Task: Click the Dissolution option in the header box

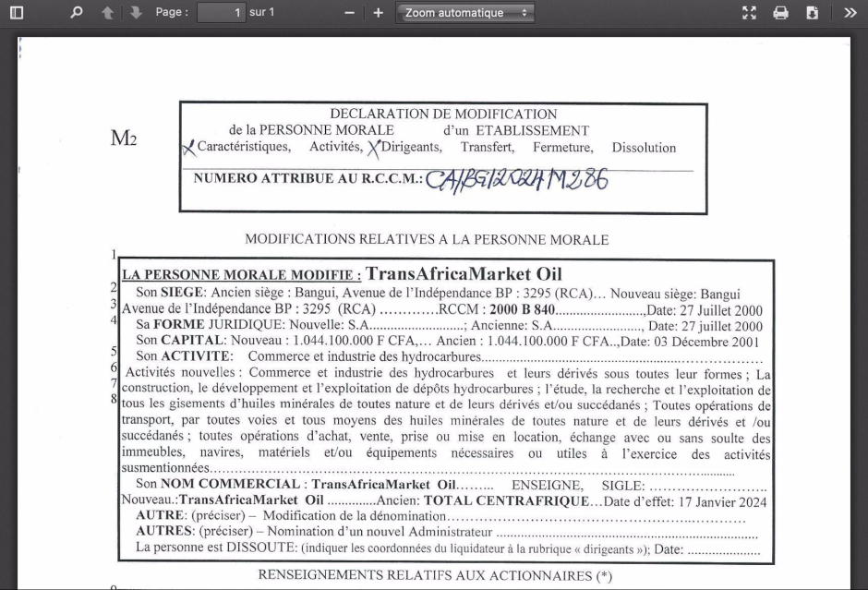Action: pyautogui.click(x=644, y=148)
